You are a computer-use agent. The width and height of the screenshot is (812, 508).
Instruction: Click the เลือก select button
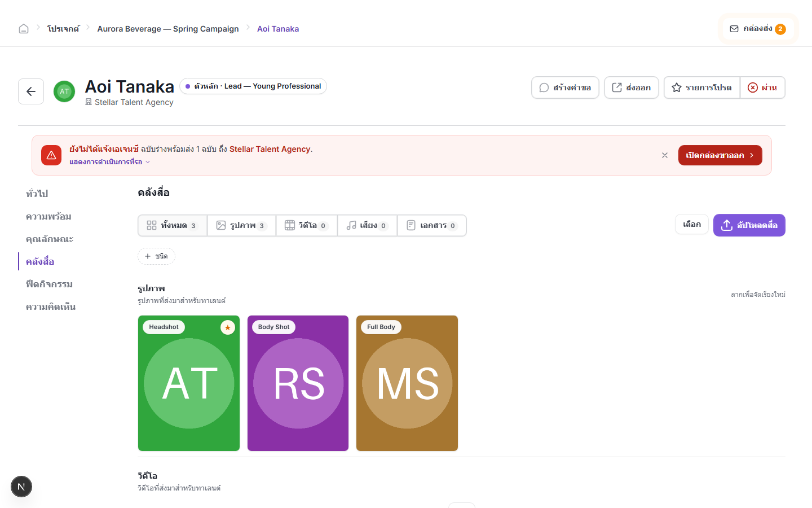click(692, 225)
